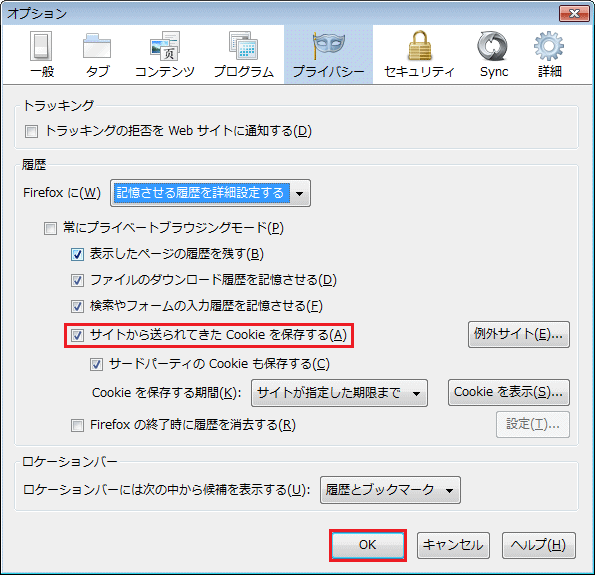The height and width of the screenshot is (575, 595).
Task: Enable Firefox の終了時に履歴を消去する checkbox
Action: point(77,425)
